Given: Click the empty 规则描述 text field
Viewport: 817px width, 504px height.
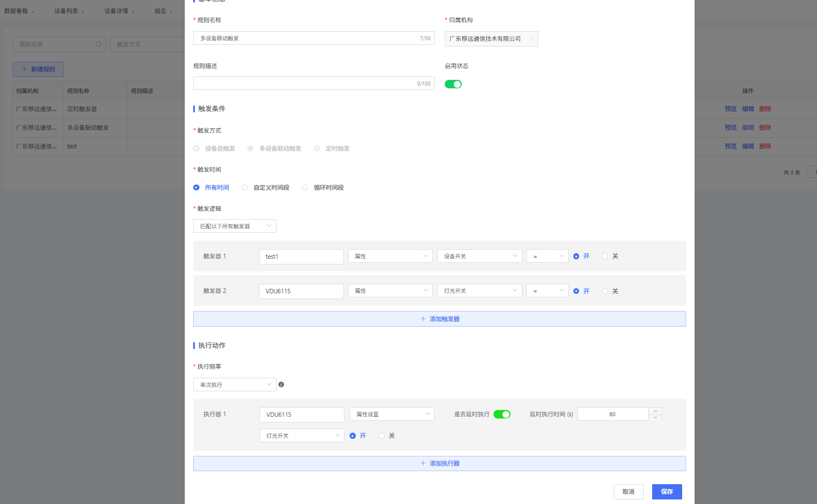Looking at the screenshot, I should [306, 84].
